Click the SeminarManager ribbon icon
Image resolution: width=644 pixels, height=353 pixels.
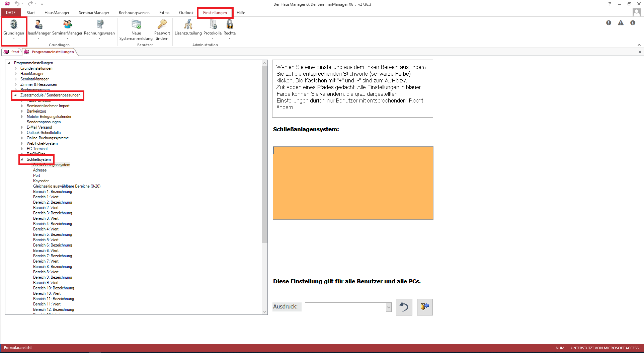[x=67, y=25]
